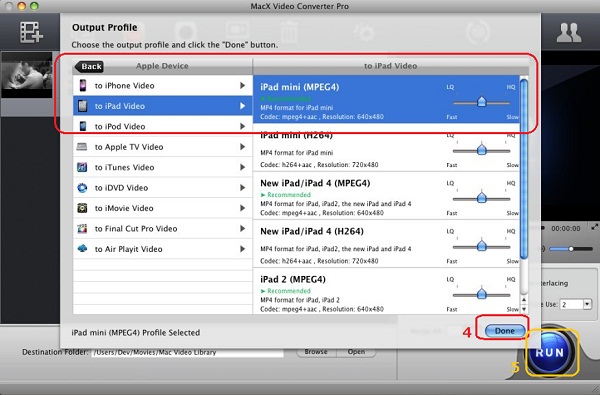Click the blue RUN button
Viewport: 600px width, 395px height.
click(549, 352)
